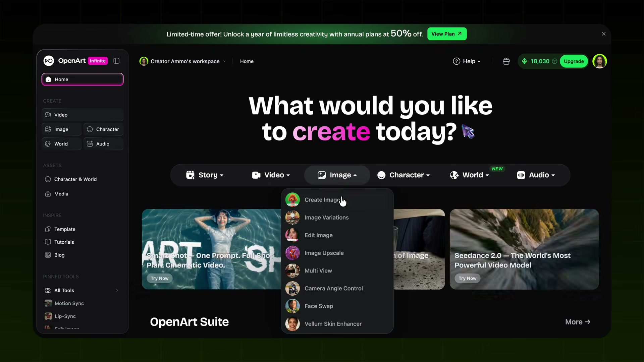
Task: Open World under Create in sidebar
Action: [62, 144]
